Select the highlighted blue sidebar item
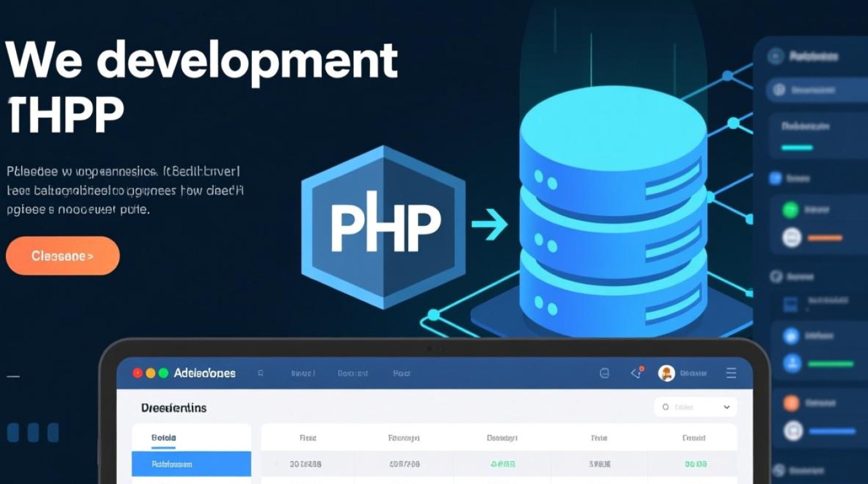 tap(191, 464)
